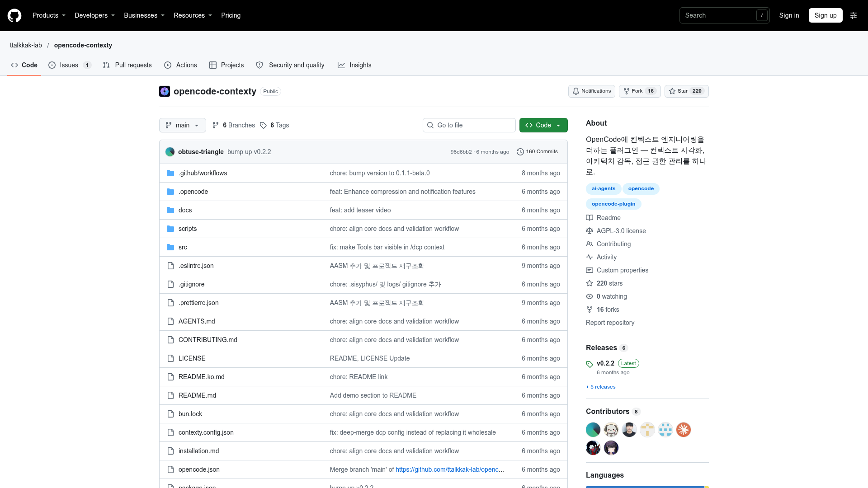868x488 pixels.
Task: Click the github.com link in opencode.json commit
Action: point(450,469)
